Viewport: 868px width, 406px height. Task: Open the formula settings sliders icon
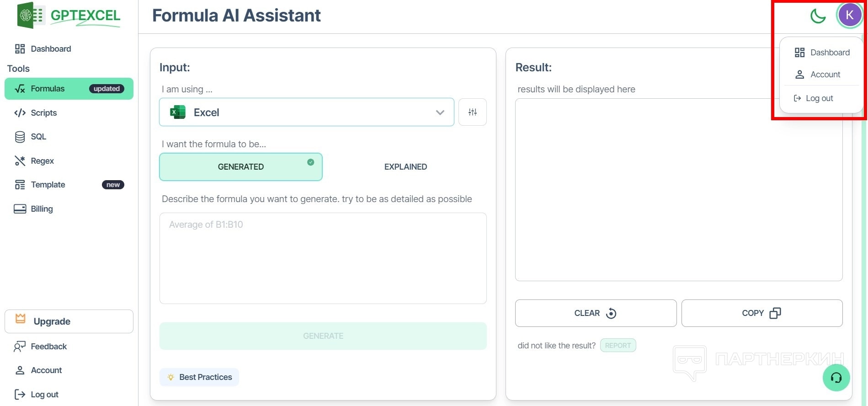[473, 112]
